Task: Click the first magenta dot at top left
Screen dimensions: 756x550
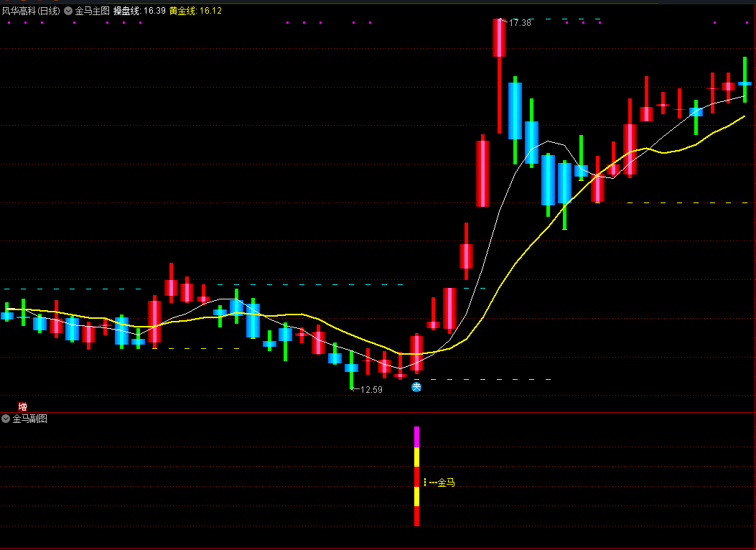Action: pos(9,23)
